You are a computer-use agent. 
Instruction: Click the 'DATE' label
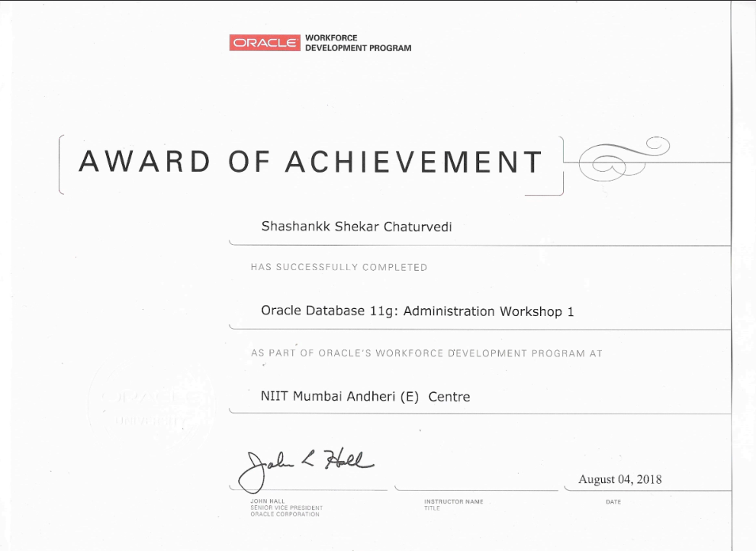(613, 502)
